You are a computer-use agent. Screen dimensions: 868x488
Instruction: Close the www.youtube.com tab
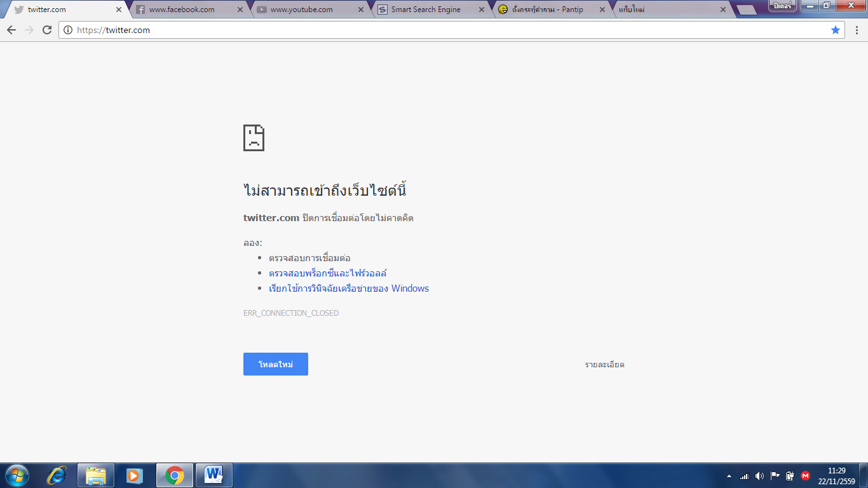[x=361, y=10]
